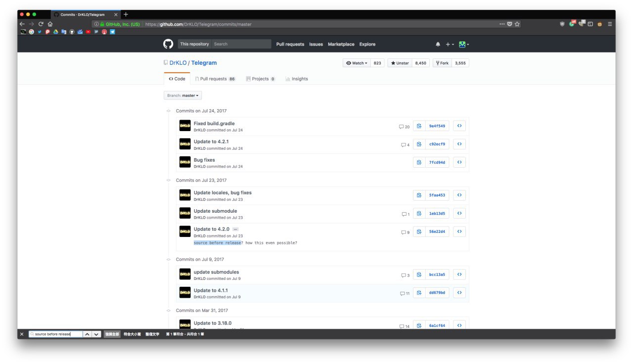Toggle whole words option in find bar
Viewport: 633px width, 364px height.
point(152,334)
